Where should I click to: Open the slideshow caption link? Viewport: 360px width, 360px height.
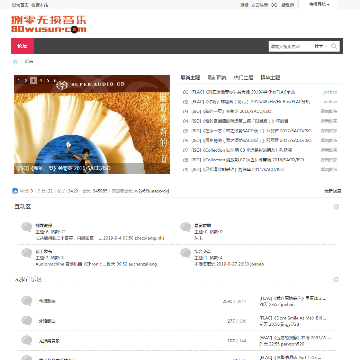point(64,169)
